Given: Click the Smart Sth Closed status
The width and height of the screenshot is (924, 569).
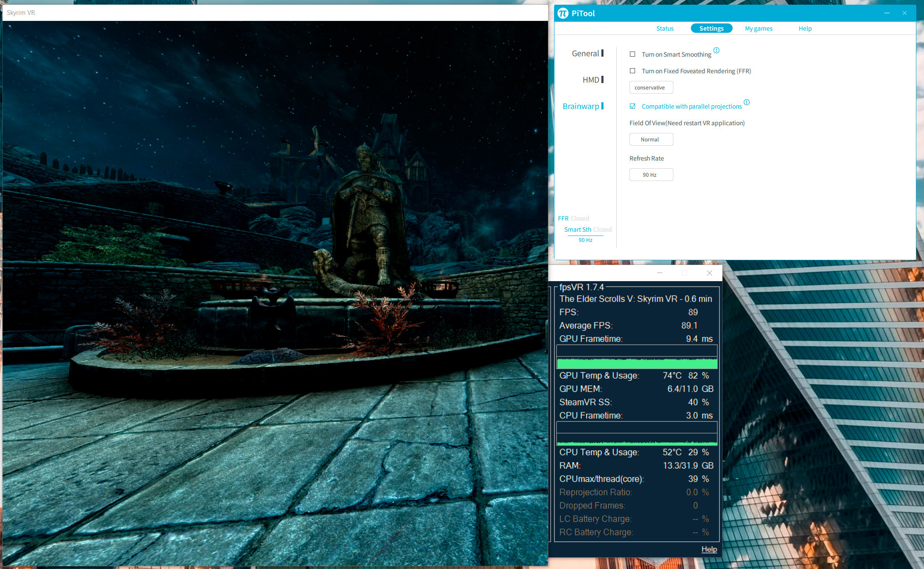Looking at the screenshot, I should (588, 230).
